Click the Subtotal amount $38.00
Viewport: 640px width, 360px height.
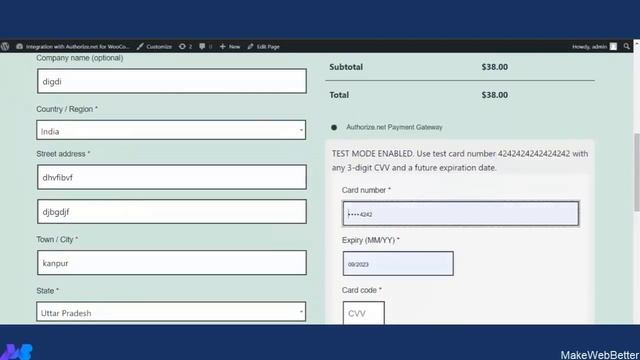pos(495,67)
